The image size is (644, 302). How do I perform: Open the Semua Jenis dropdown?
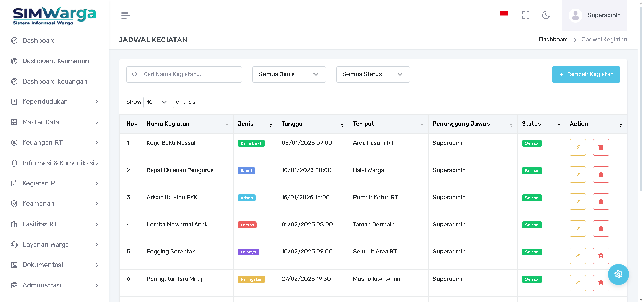289,74
